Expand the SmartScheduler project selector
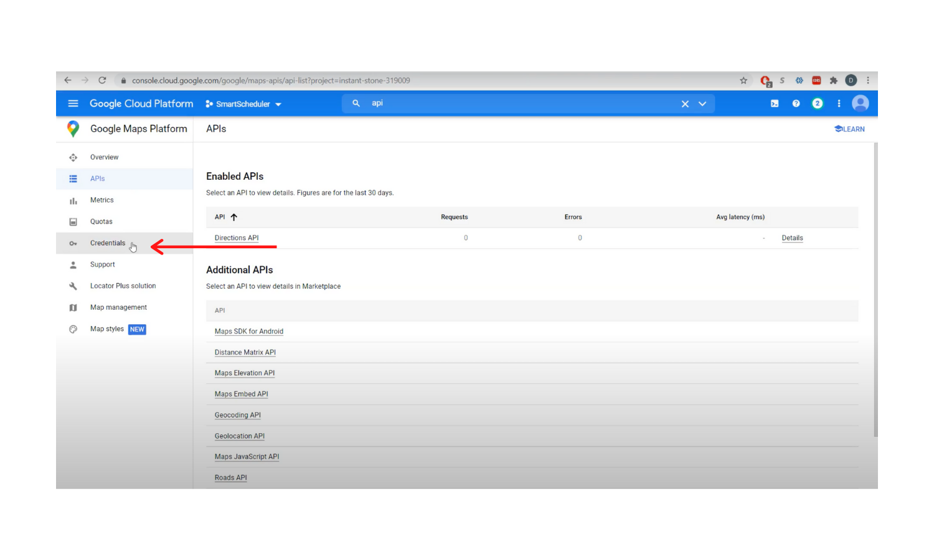 243,104
